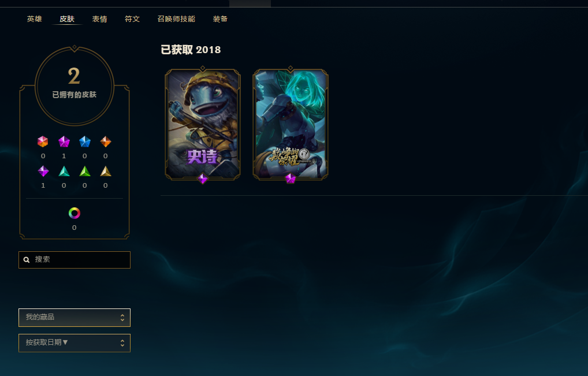
Task: Go to the 召唤师技能 tab
Action: click(x=176, y=18)
